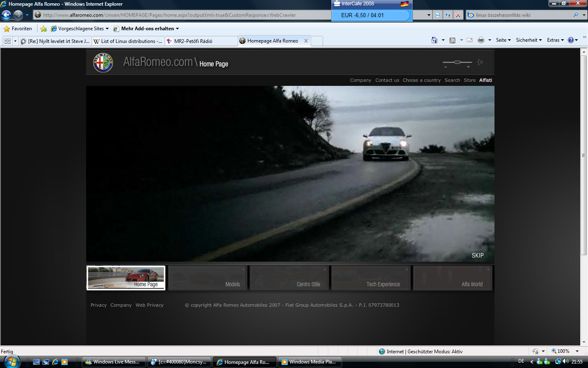The width and height of the screenshot is (588, 368).
Task: Select the Homepage Alfa Romeo tab
Action: 273,41
